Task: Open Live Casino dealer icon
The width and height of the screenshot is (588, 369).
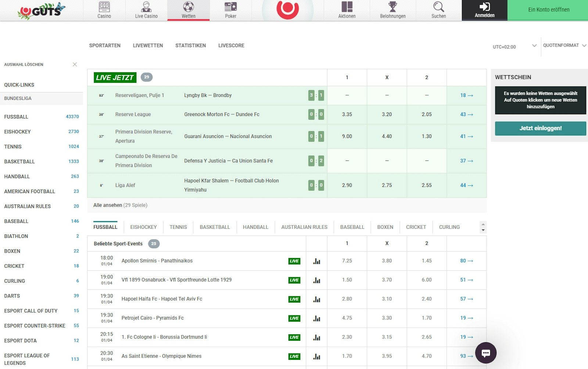Action: (146, 7)
